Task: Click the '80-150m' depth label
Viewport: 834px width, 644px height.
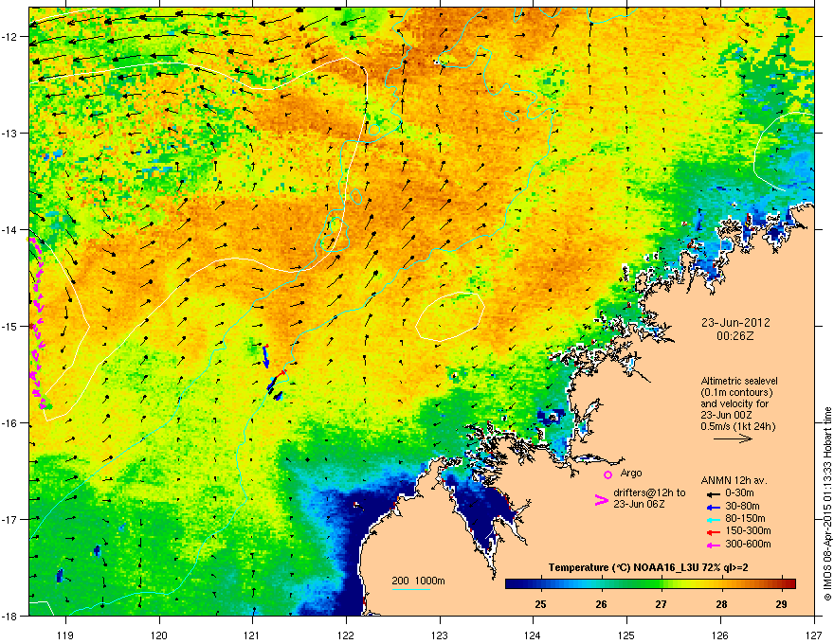Action: click(x=745, y=518)
